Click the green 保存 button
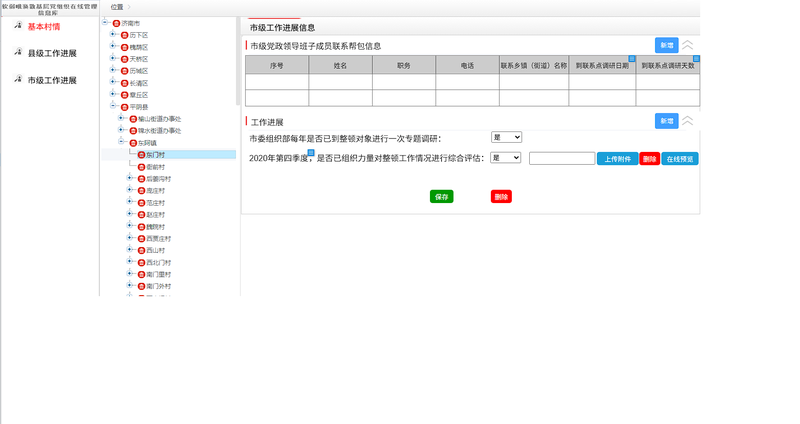The image size is (800, 424). 441,197
